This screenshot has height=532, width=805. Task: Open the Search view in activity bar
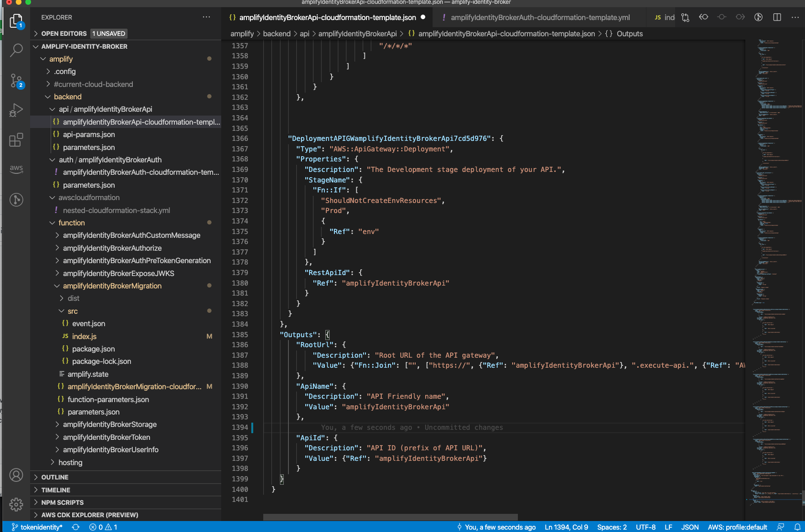[16, 50]
